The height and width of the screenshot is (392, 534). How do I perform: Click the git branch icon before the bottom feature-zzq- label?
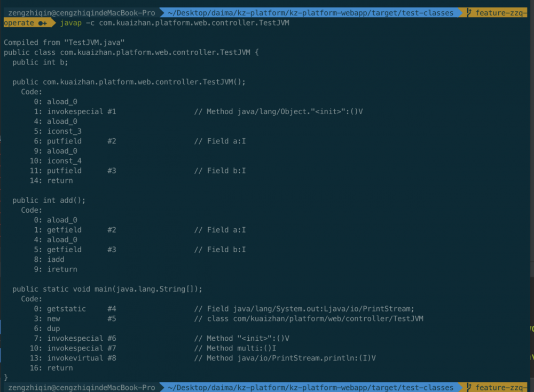(x=469, y=388)
